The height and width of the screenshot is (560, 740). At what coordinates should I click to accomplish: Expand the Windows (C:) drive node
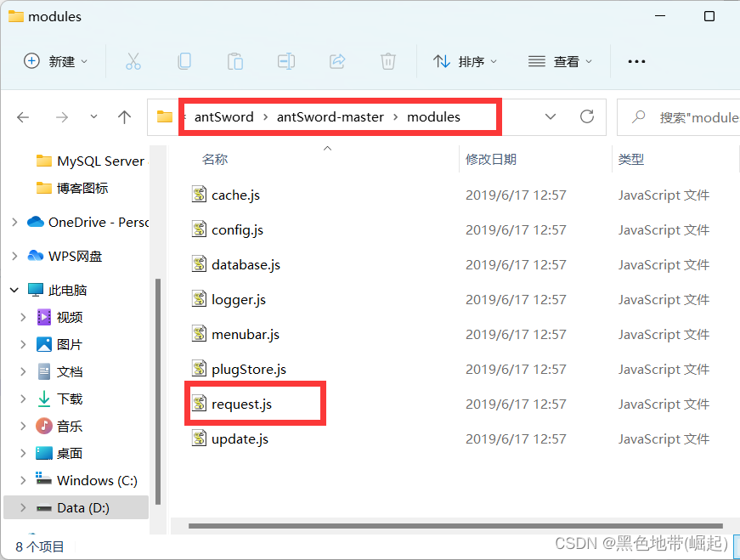(x=23, y=481)
